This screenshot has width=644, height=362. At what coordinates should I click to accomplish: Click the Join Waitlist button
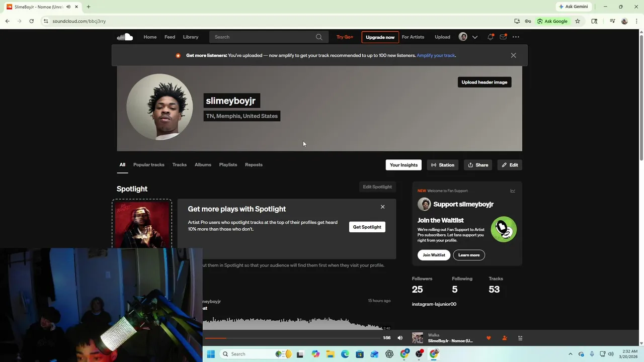[434, 255]
